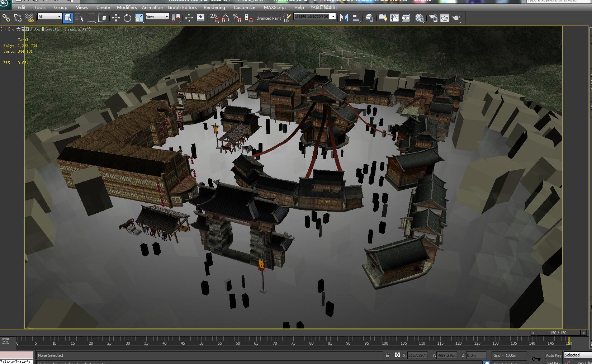The width and height of the screenshot is (592, 364).
Task: Click the 150 / 150 time slider
Action: pyautogui.click(x=558, y=333)
